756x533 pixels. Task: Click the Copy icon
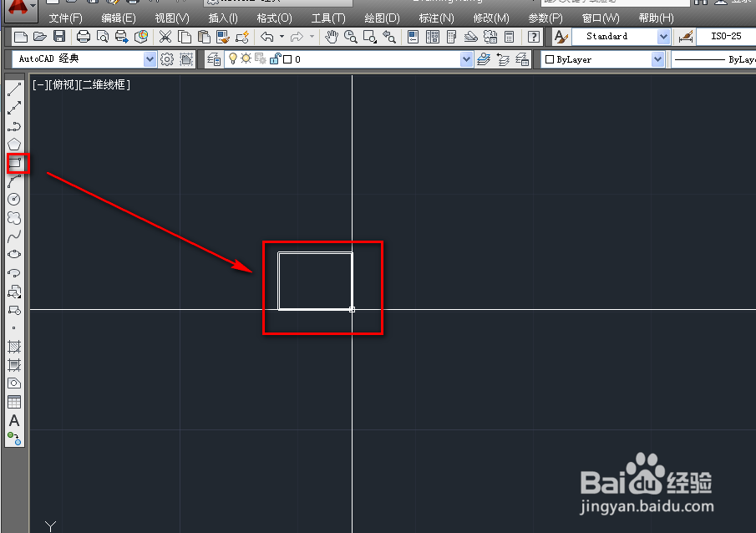click(x=185, y=37)
